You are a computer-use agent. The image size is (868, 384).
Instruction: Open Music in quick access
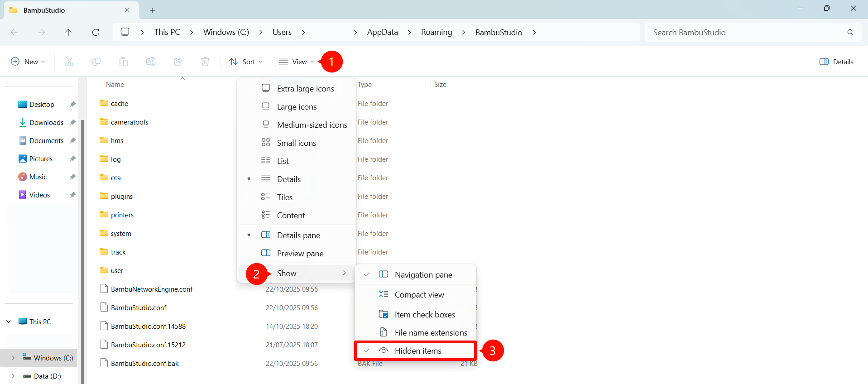(x=38, y=177)
